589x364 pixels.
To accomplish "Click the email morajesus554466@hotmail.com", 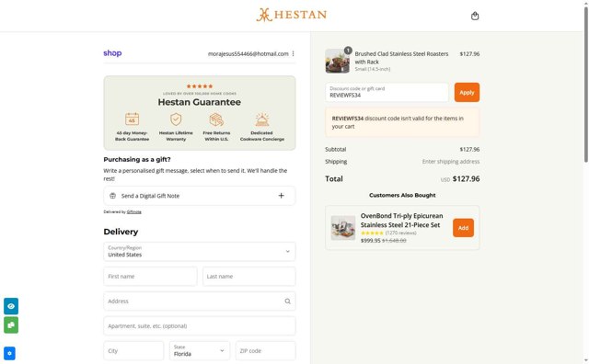I will (248, 53).
